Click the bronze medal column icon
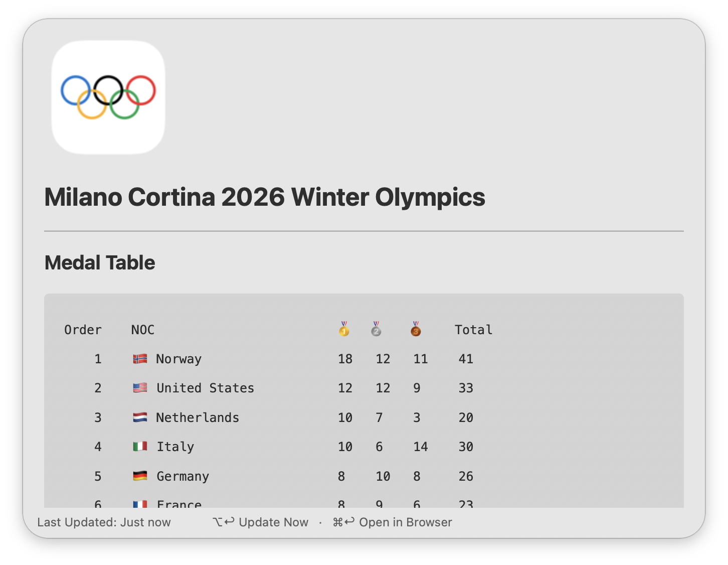 coord(416,329)
